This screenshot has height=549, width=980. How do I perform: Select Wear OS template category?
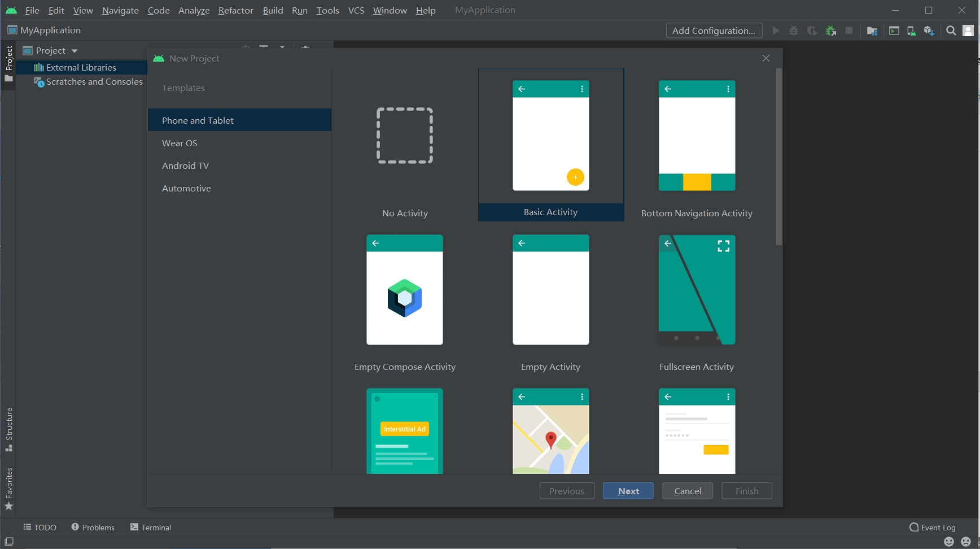[x=239, y=143]
